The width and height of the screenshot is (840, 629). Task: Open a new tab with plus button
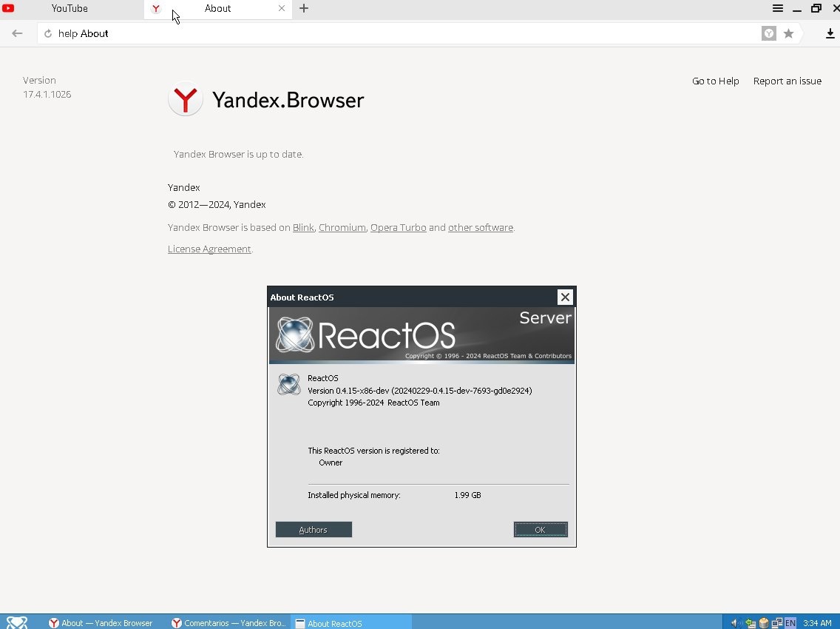click(304, 8)
